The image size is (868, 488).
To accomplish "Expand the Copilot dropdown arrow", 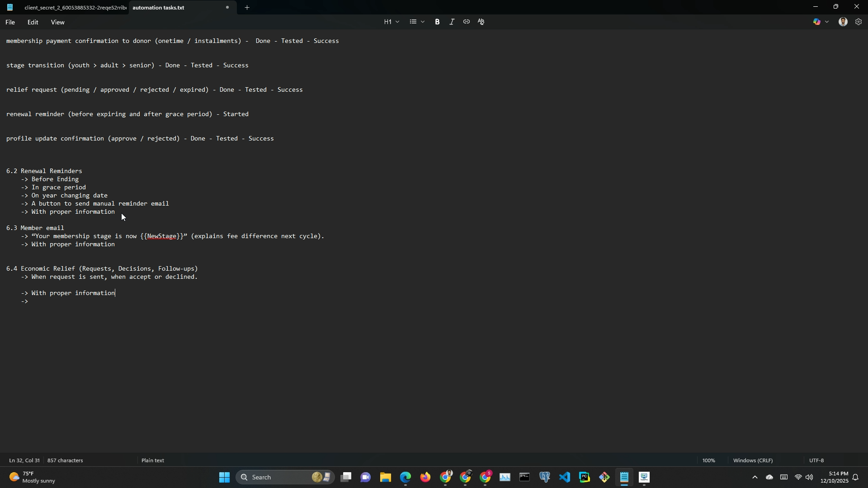I will 827,22.
